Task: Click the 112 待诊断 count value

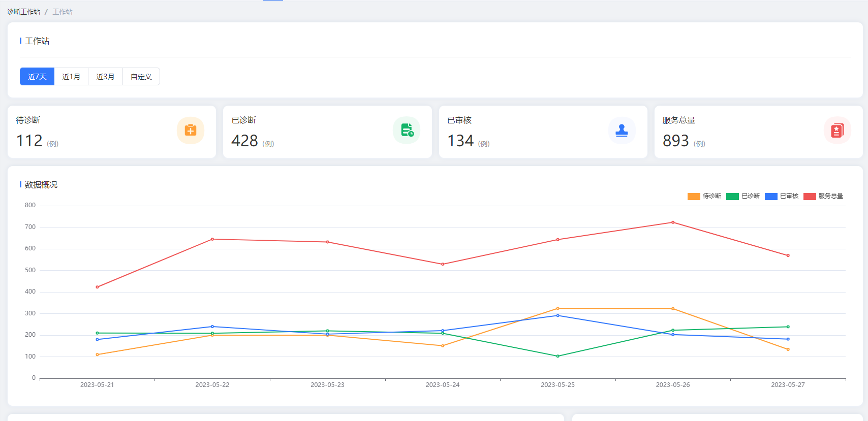Action: tap(29, 141)
